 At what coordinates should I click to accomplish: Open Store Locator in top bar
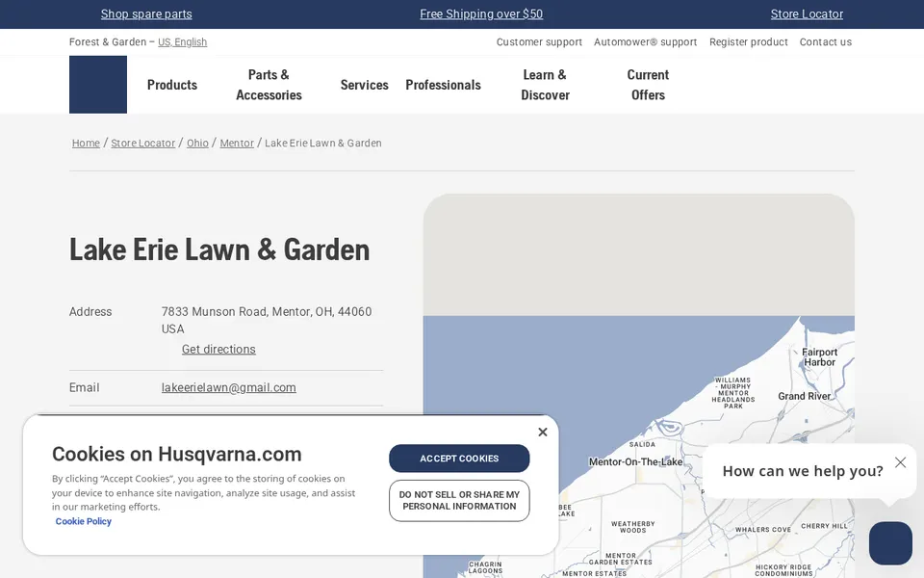pos(807,14)
